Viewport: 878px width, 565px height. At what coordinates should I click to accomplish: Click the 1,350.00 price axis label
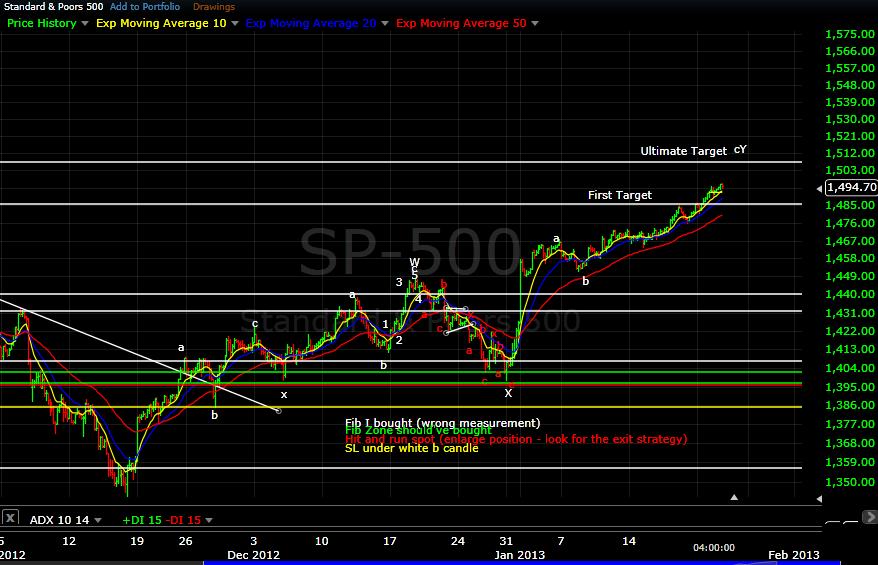point(850,482)
